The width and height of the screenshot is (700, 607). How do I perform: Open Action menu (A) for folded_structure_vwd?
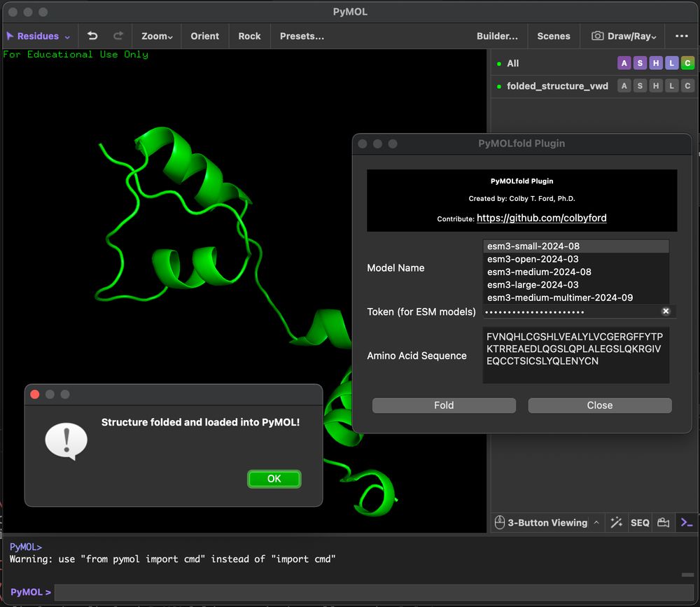point(624,85)
